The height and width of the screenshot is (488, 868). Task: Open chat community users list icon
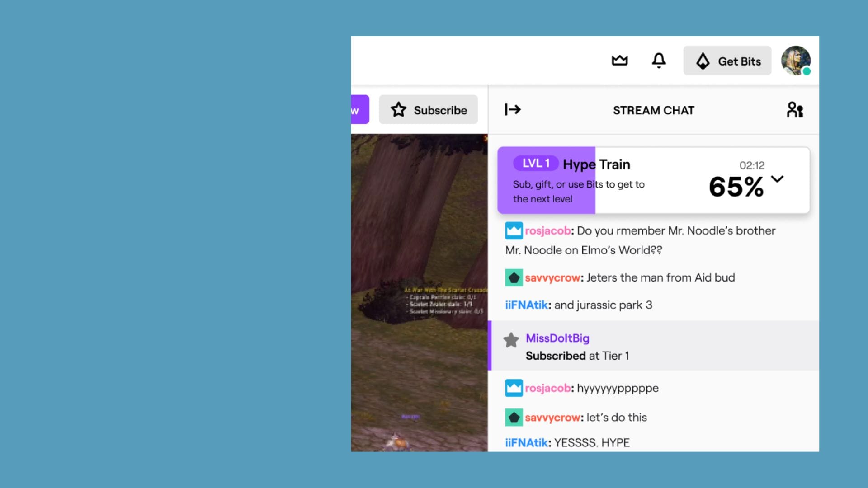[794, 110]
